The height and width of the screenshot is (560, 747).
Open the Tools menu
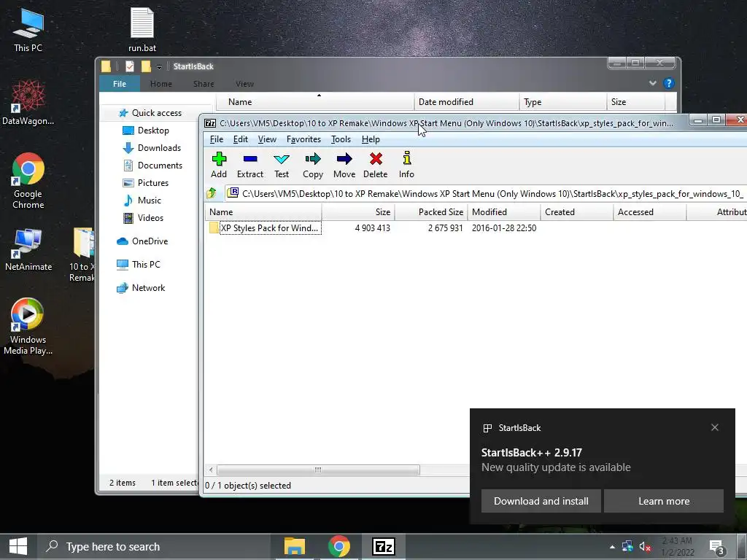click(341, 139)
